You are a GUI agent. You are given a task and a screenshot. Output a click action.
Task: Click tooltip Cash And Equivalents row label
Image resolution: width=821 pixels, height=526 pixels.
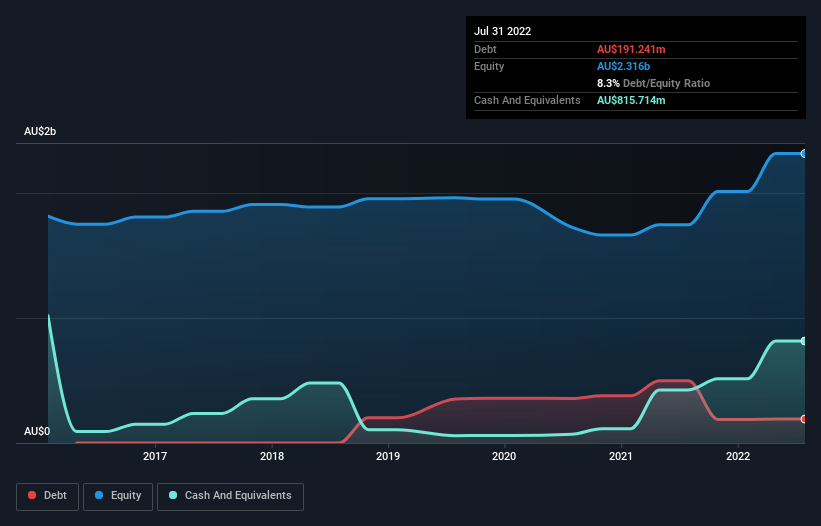pyautogui.click(x=527, y=100)
